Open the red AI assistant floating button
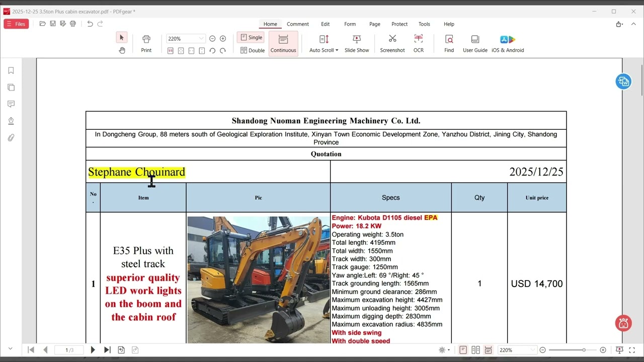 point(623,323)
